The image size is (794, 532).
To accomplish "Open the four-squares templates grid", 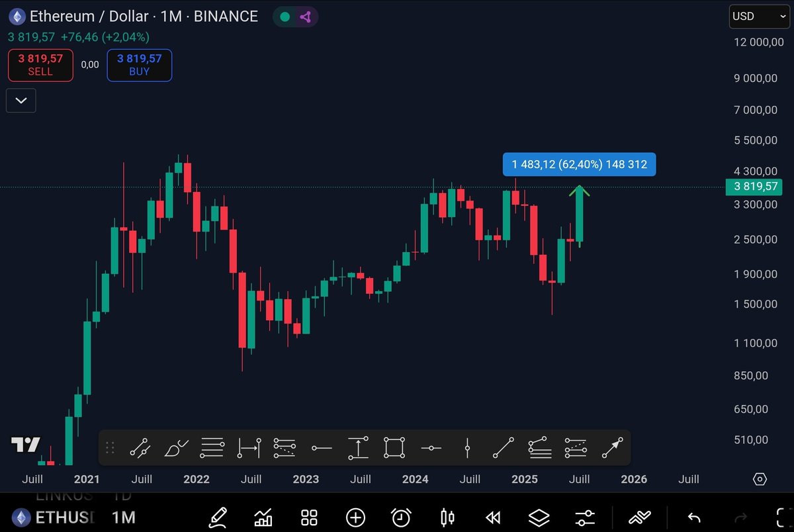I will 310,517.
